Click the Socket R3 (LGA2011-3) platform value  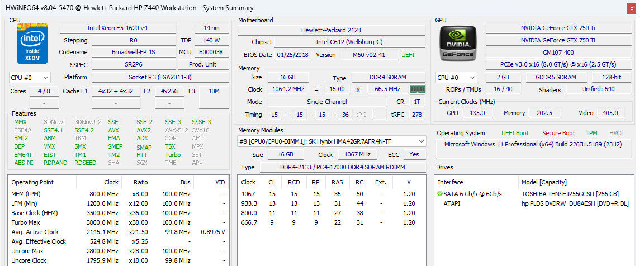160,77
